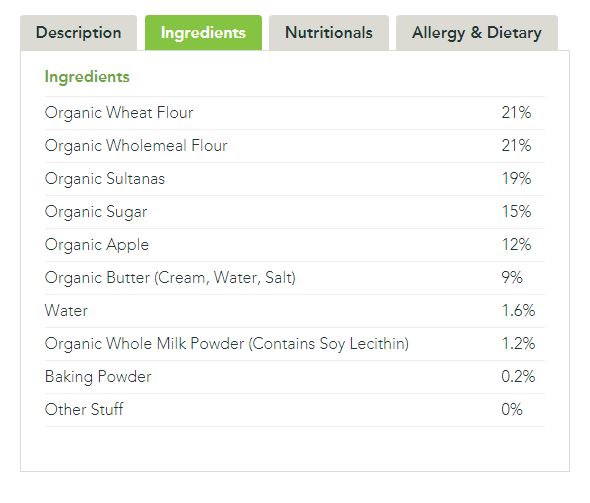Click the Organic Wholemeal Flour entry
590x503 pixels.
coord(294,146)
